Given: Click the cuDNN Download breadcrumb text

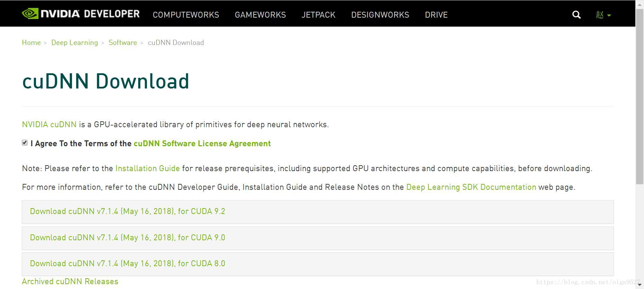Looking at the screenshot, I should point(176,43).
